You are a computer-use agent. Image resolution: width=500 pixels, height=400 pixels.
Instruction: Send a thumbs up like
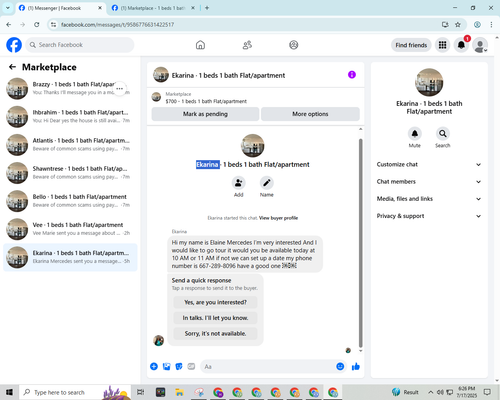(356, 367)
